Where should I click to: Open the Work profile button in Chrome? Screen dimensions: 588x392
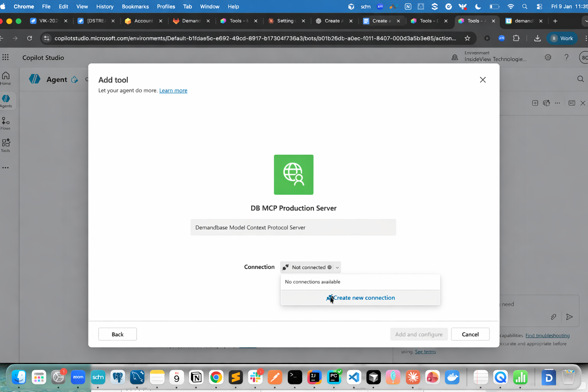point(562,38)
